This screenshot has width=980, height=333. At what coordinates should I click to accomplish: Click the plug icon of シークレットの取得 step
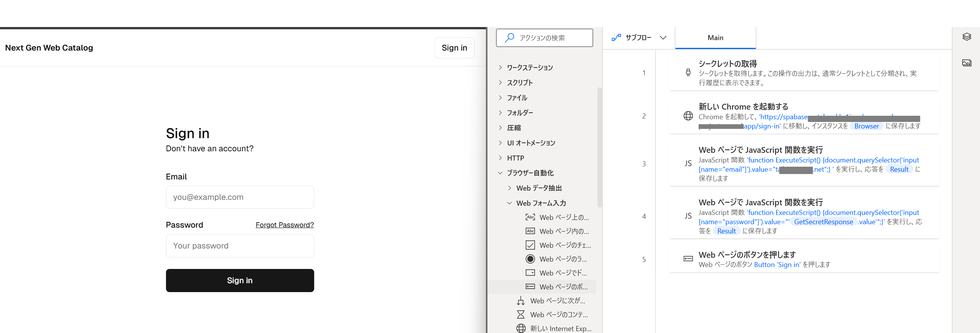688,73
